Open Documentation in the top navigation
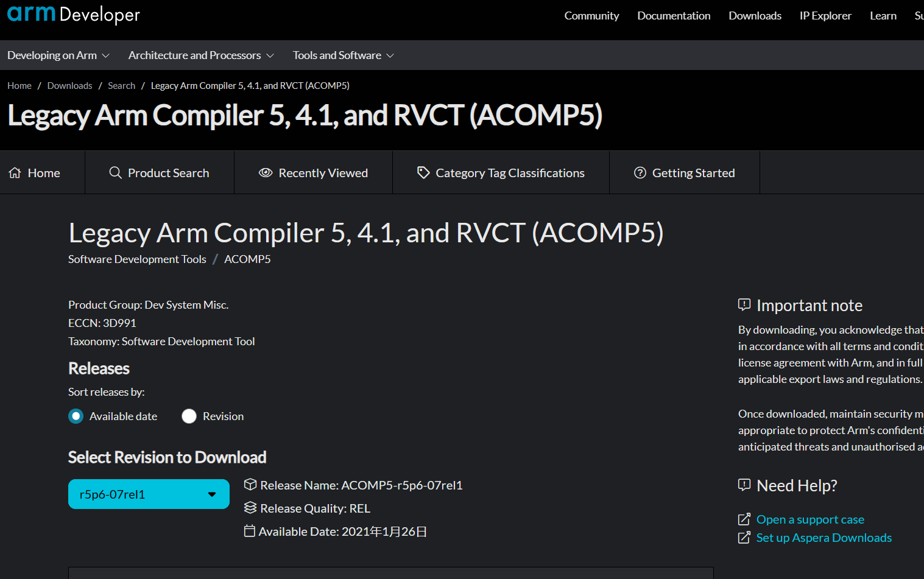This screenshot has height=579, width=924. pyautogui.click(x=674, y=16)
